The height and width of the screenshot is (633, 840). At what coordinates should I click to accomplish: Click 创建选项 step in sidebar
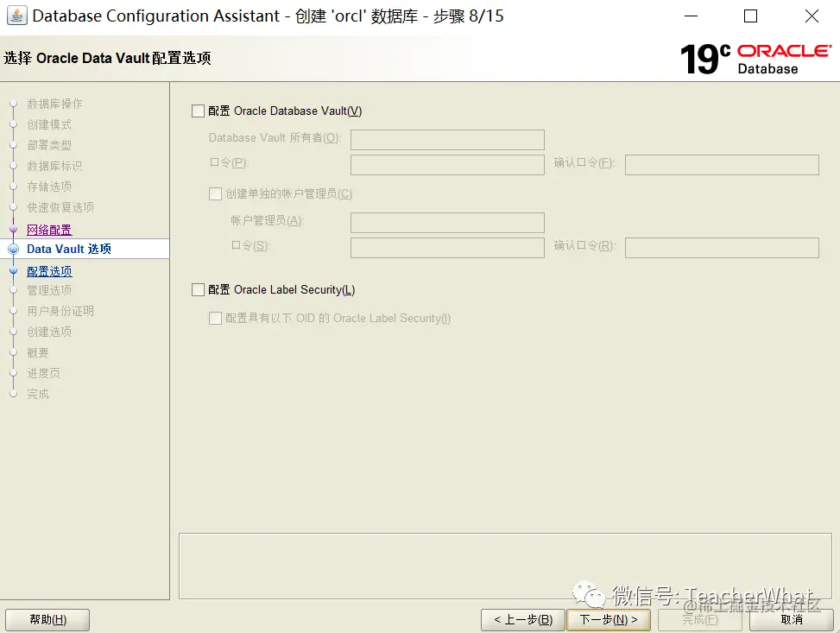(49, 332)
